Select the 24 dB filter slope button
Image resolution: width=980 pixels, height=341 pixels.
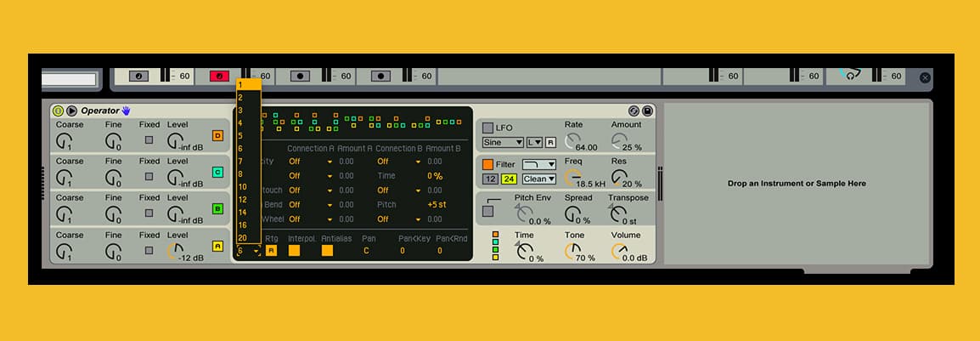pos(509,179)
